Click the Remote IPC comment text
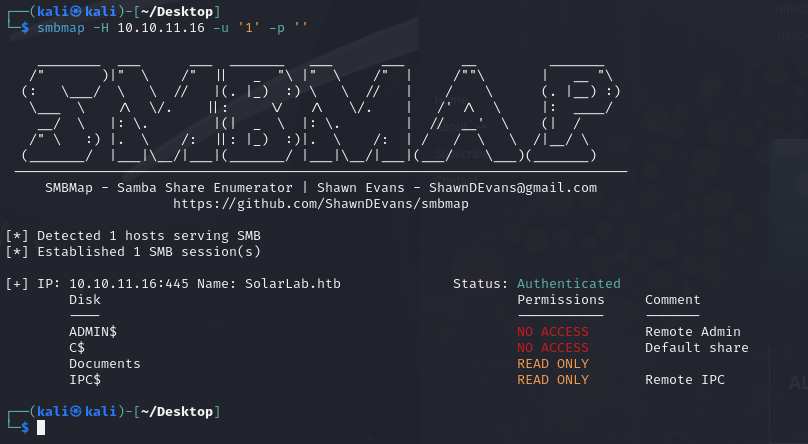Screen dimensions: 808x444 click(685, 380)
